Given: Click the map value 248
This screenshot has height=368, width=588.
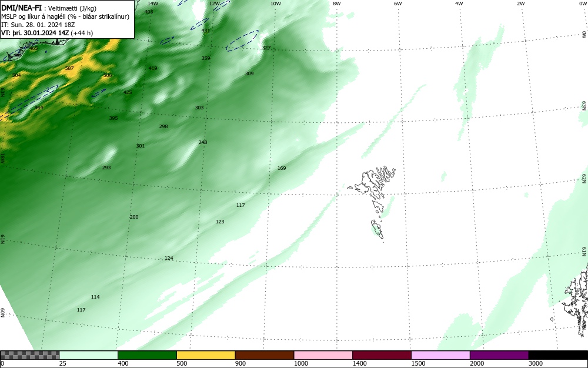Looking at the screenshot, I should pyautogui.click(x=203, y=142).
